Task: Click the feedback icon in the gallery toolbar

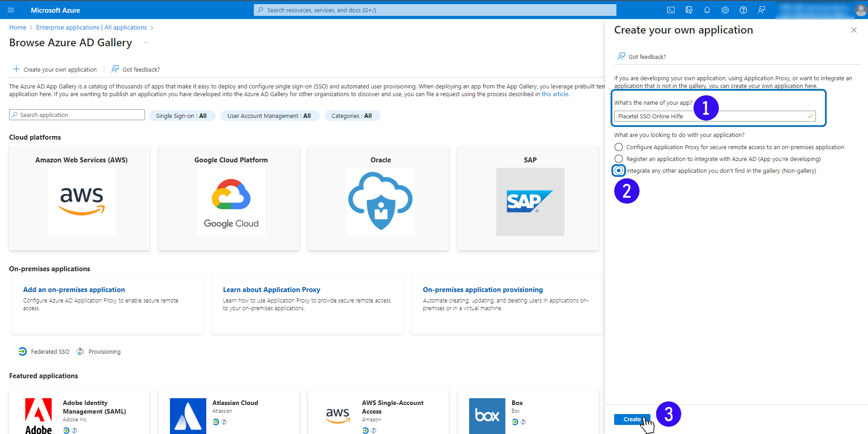Action: 115,69
